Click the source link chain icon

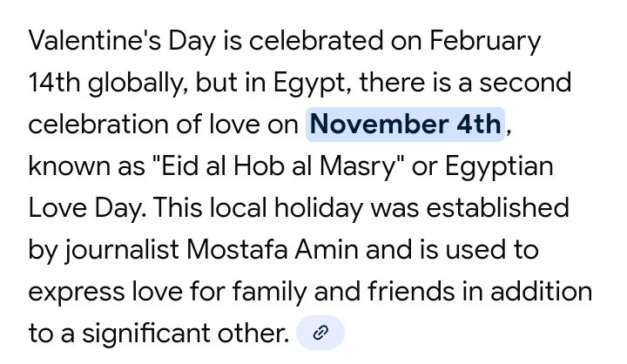pos(320,333)
